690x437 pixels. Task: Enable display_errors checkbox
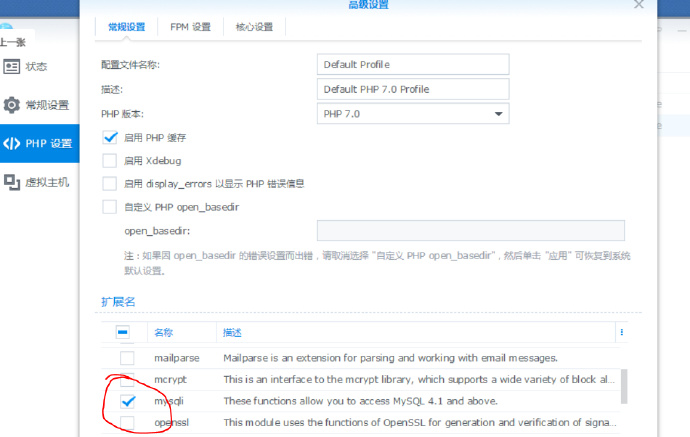[x=110, y=183]
